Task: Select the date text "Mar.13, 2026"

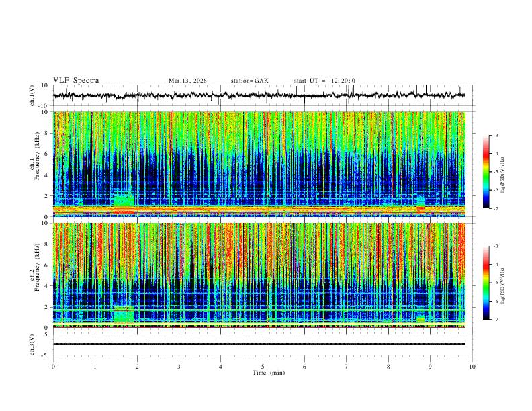Action: click(187, 81)
